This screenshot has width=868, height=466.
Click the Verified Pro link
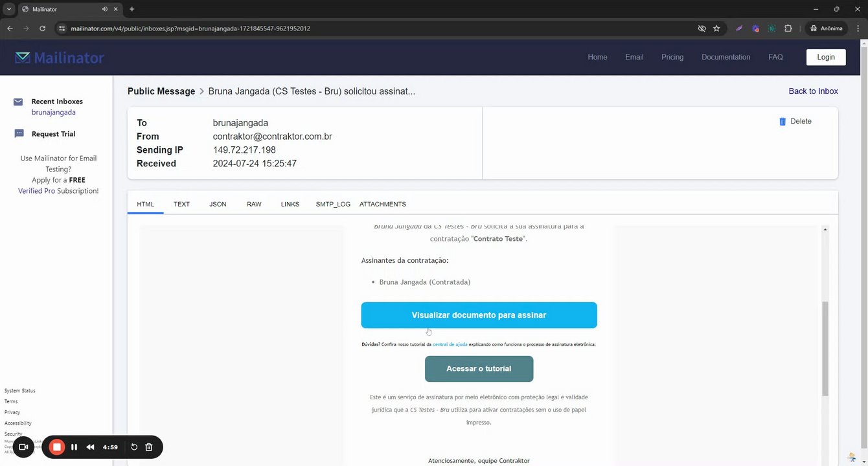tap(36, 191)
